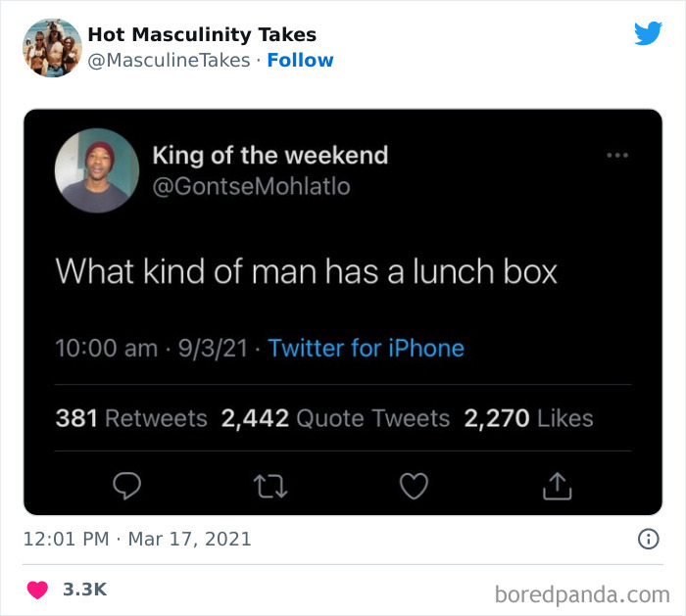This screenshot has width=686, height=616.
Task: Like the post with pink heart
Action: click(x=37, y=590)
